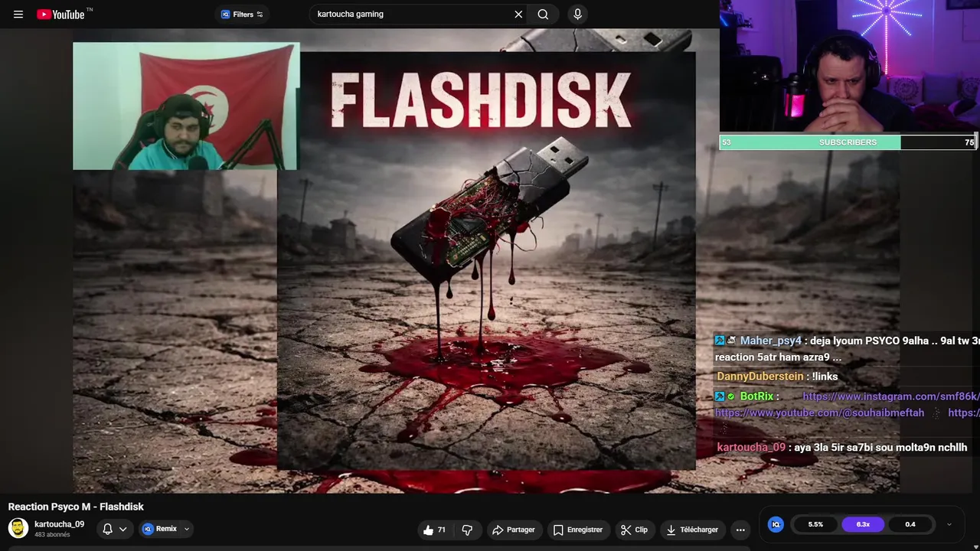
Task: Click the kartoucha chat message 'aya 3la 5ir sa7bi sou molta9n nchllh'
Action: (880, 448)
